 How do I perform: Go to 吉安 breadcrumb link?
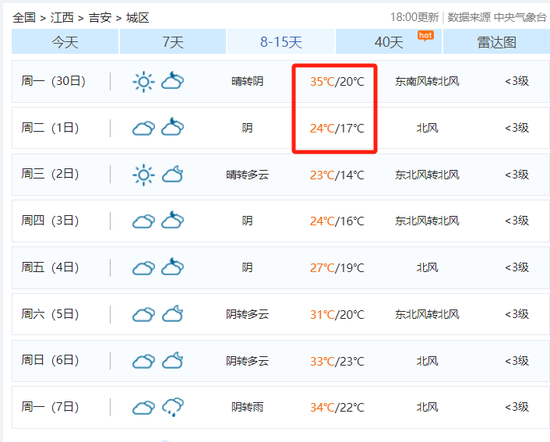[100, 18]
